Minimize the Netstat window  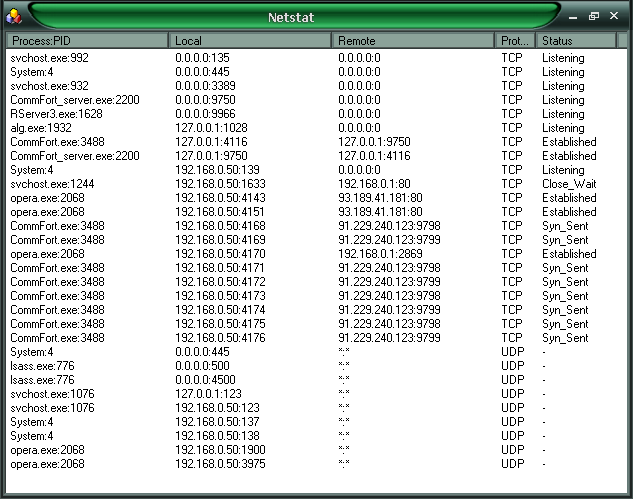click(x=575, y=17)
